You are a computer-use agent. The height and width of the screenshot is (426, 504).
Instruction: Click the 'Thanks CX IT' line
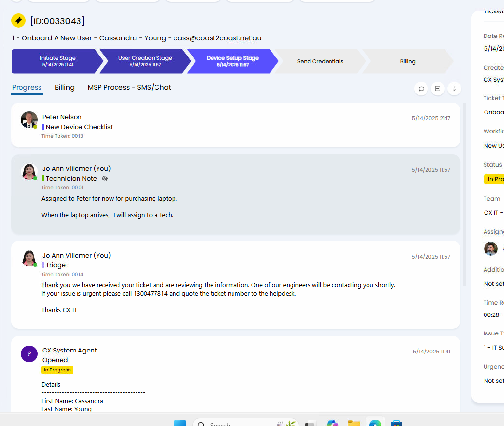coord(59,310)
